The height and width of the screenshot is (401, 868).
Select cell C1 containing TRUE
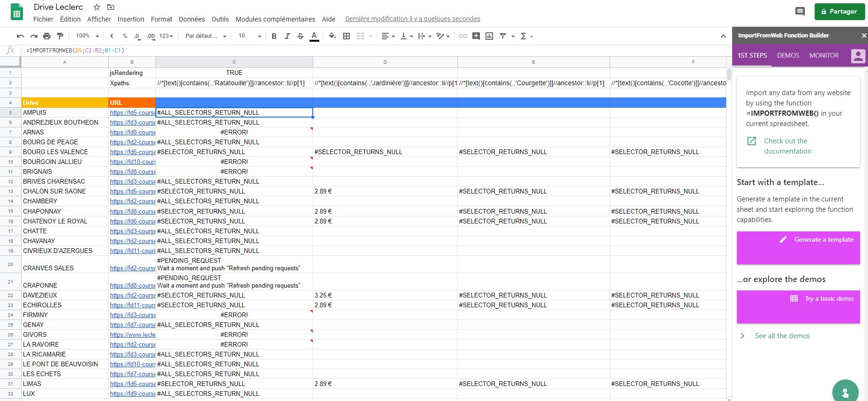234,73
